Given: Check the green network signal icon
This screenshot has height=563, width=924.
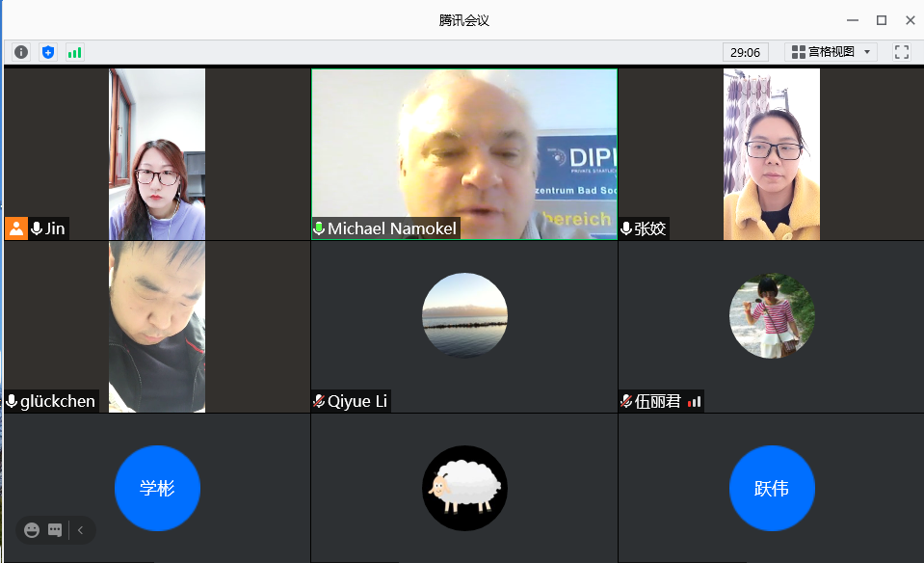Looking at the screenshot, I should click(x=74, y=52).
